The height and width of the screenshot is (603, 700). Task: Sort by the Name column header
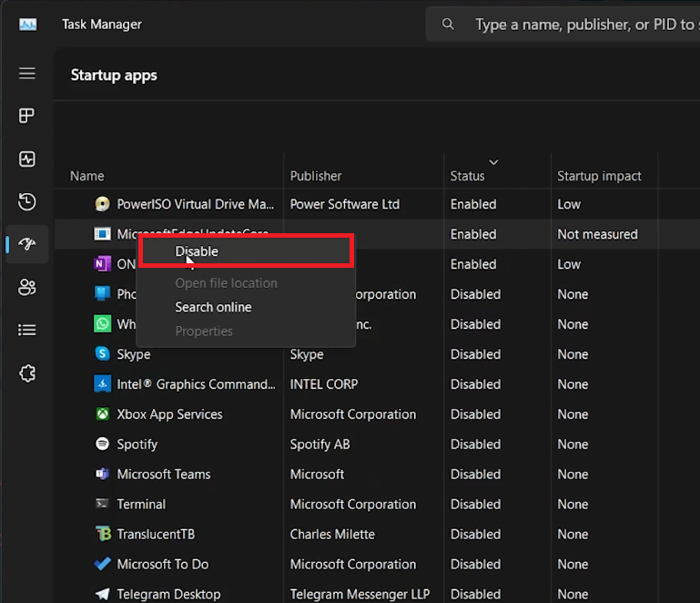87,176
